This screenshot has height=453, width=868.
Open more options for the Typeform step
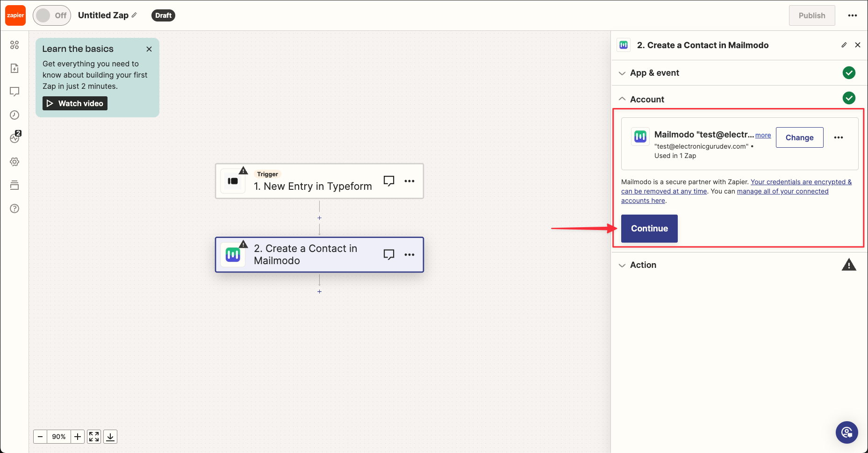click(409, 181)
